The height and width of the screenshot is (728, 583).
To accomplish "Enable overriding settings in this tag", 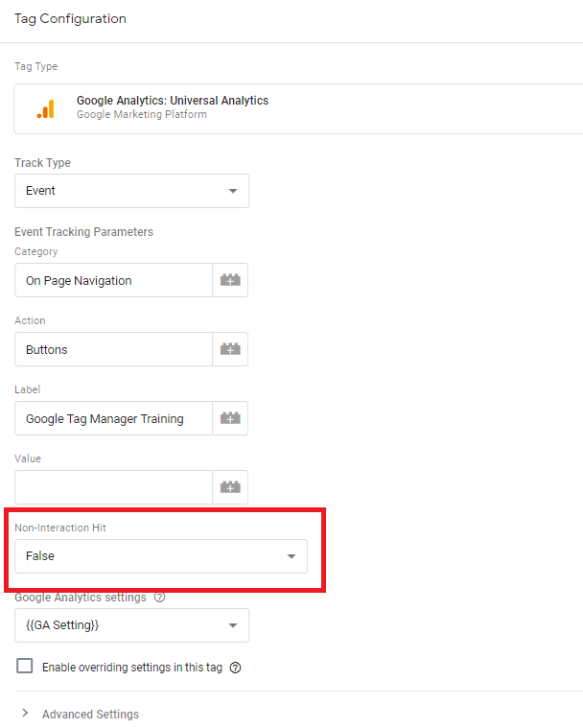I will pyautogui.click(x=25, y=666).
